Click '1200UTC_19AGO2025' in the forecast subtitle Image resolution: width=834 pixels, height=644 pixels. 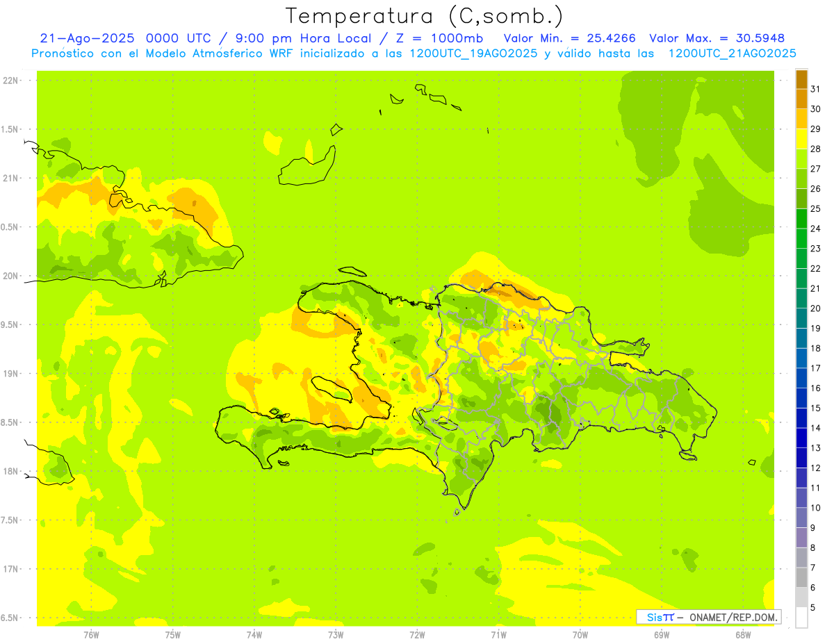(x=473, y=53)
